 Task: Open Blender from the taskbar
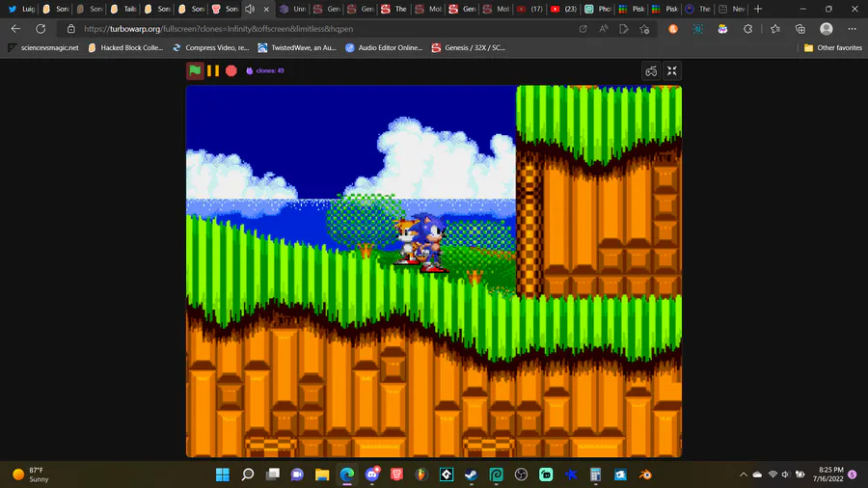pyautogui.click(x=645, y=474)
